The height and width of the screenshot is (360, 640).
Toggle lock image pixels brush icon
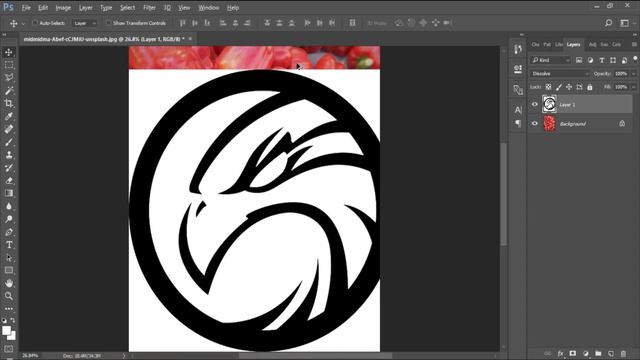click(x=559, y=87)
